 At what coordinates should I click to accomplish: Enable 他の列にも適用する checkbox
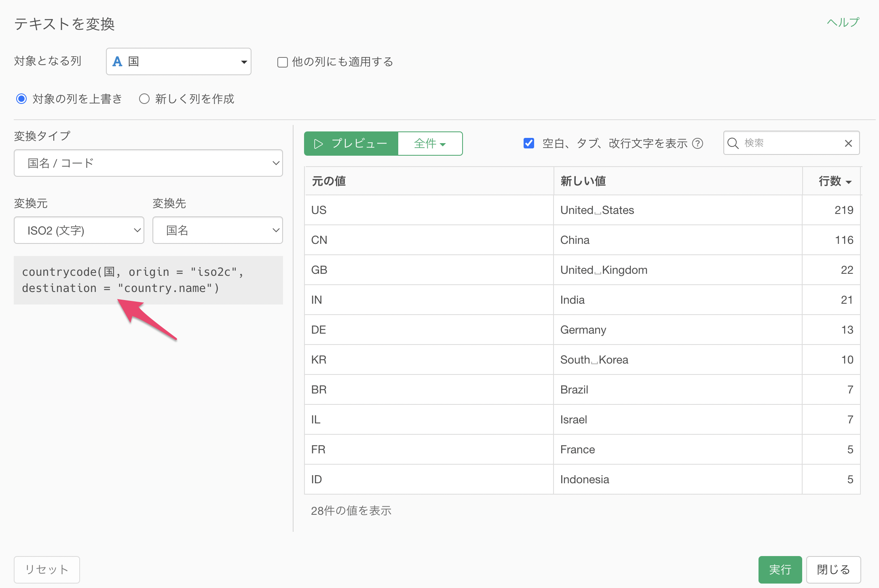(x=282, y=62)
